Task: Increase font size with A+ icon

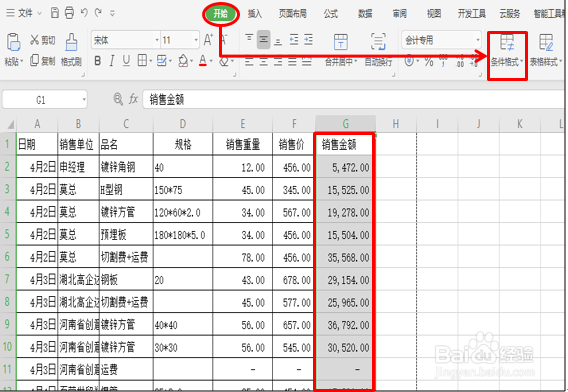Action: point(208,40)
